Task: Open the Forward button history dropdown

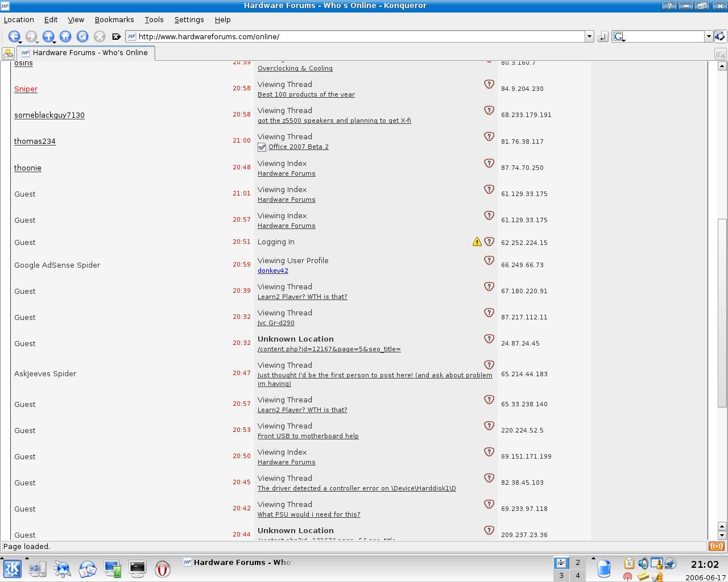Action: tap(38, 42)
